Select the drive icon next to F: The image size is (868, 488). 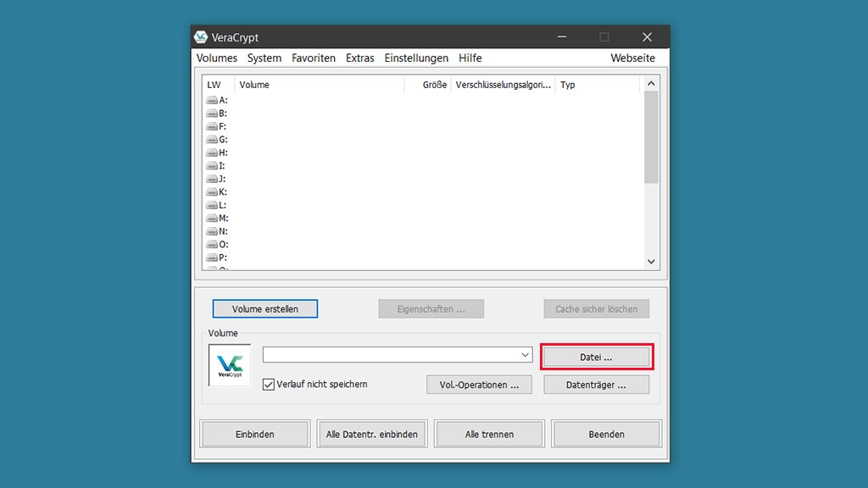[x=211, y=126]
